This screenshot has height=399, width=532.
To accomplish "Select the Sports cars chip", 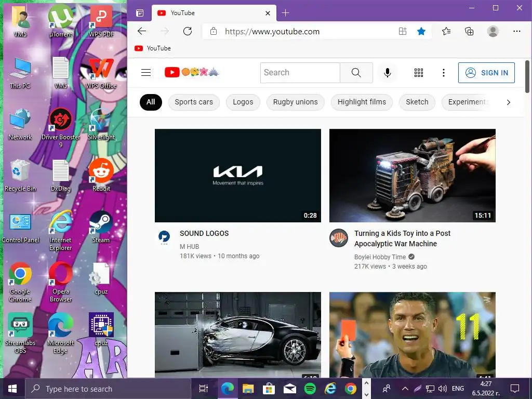I will [194, 102].
